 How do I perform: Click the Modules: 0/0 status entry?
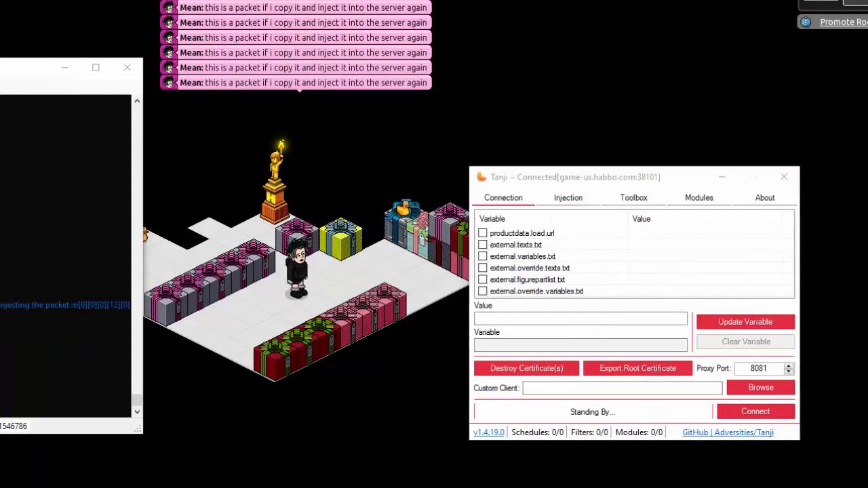[x=639, y=432]
